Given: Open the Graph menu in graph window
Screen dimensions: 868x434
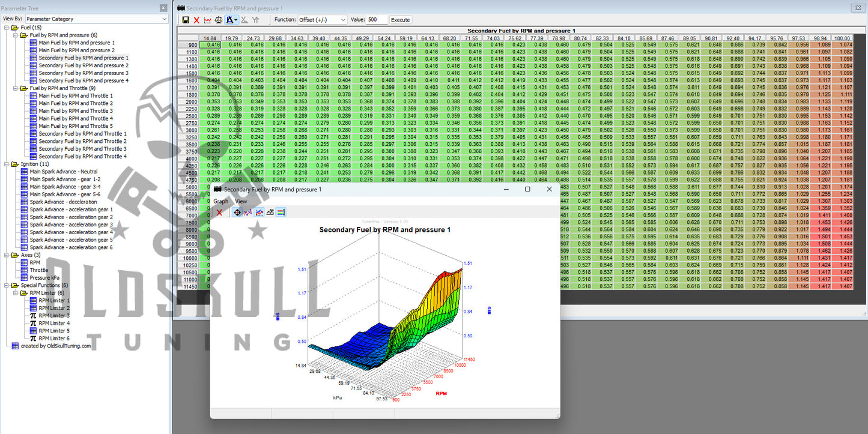Looking at the screenshot, I should click(221, 202).
